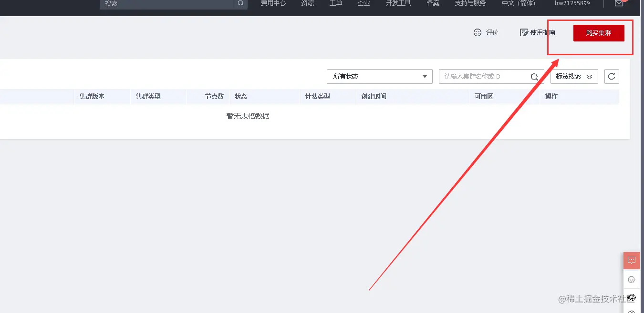The height and width of the screenshot is (313, 644).
Task: Click the 集群类型 column header
Action: point(148,96)
